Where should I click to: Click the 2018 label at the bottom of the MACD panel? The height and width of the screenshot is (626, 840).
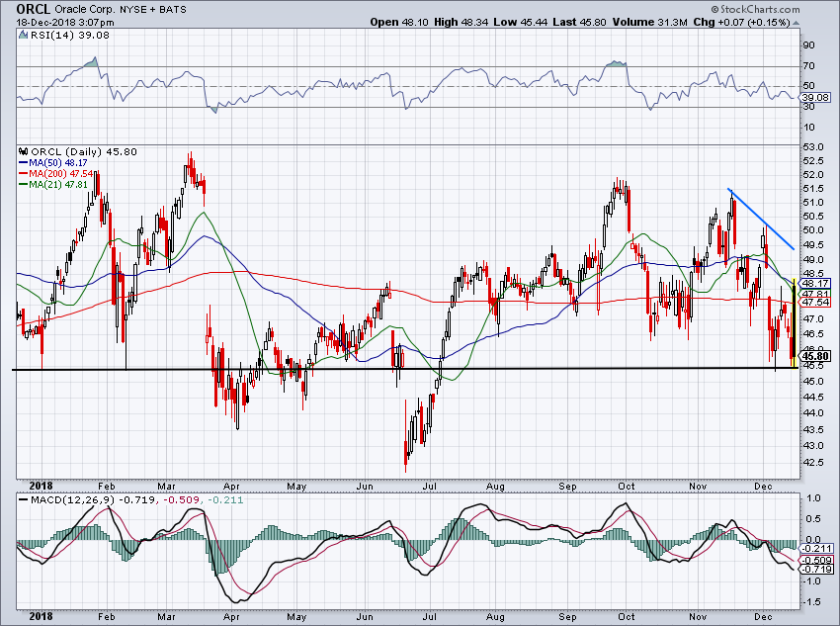41,616
